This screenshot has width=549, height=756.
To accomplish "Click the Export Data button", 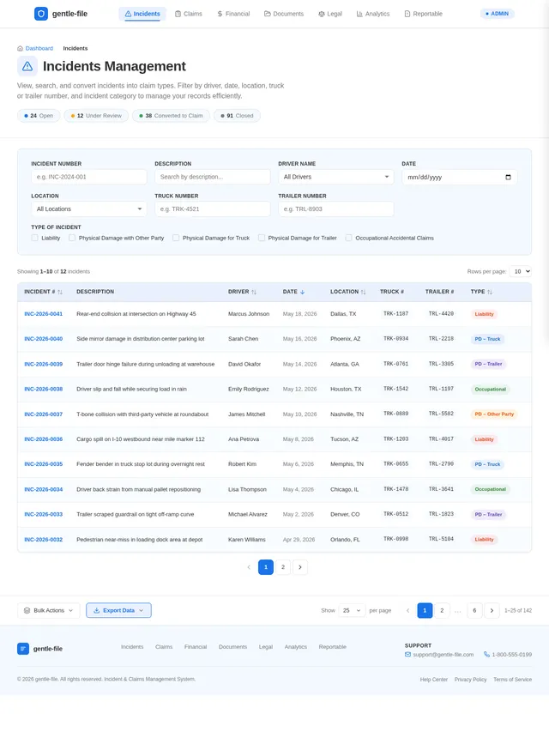I will point(118,610).
